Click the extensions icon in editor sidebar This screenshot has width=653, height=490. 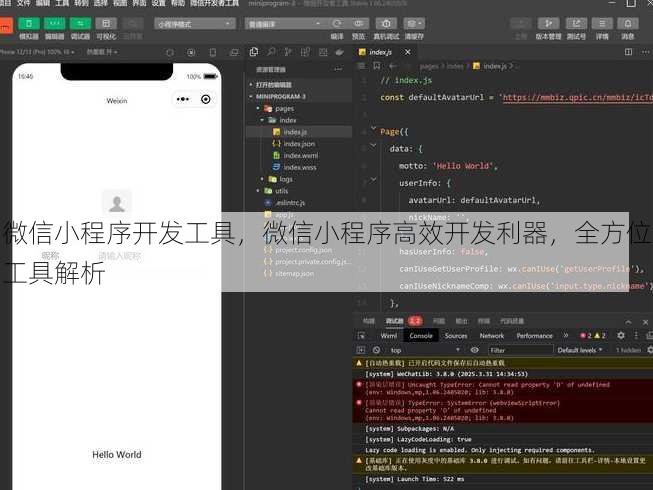pos(305,52)
